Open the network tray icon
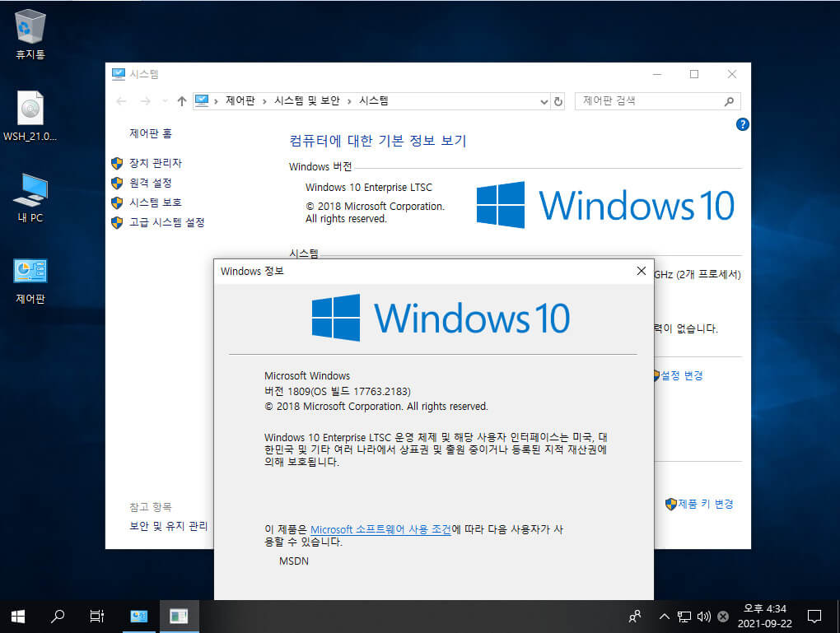The image size is (840, 633). [x=684, y=617]
